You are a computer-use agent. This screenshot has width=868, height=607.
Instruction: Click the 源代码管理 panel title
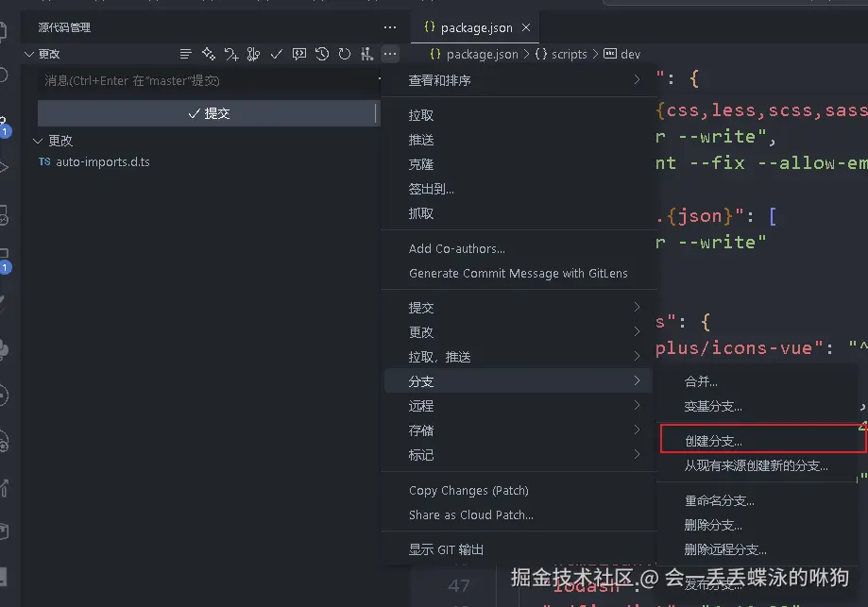[64, 27]
